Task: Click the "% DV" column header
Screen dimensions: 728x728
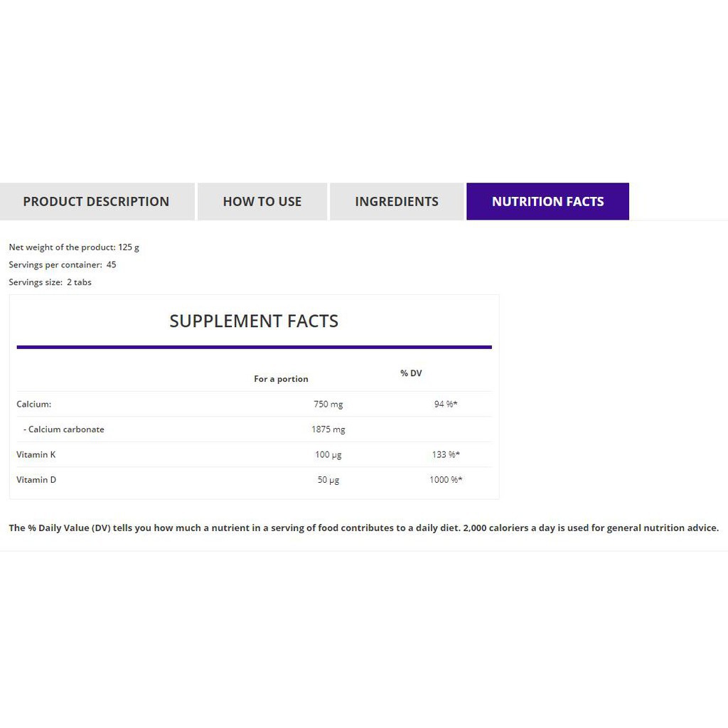Action: [x=411, y=373]
